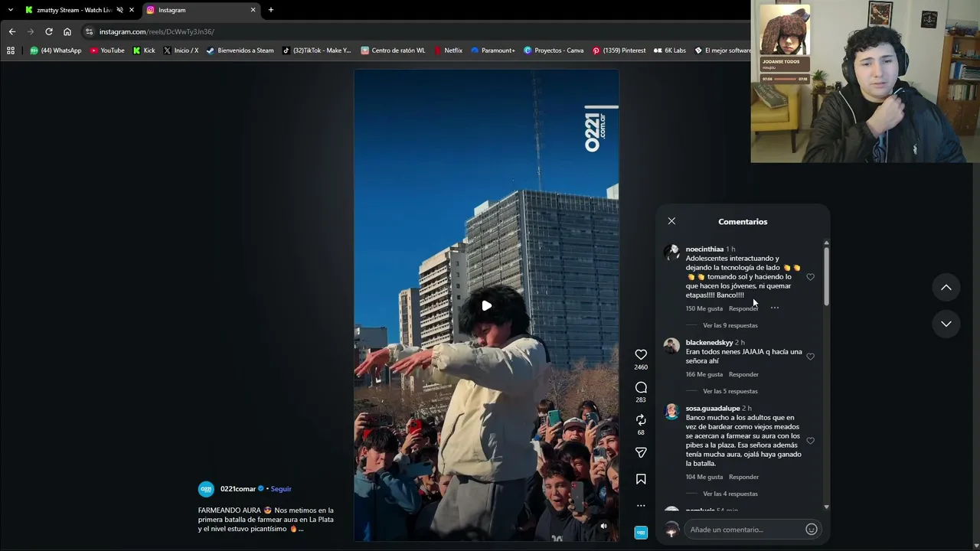The height and width of the screenshot is (551, 980).
Task: Go to previous reel with up arrow
Action: tap(946, 288)
